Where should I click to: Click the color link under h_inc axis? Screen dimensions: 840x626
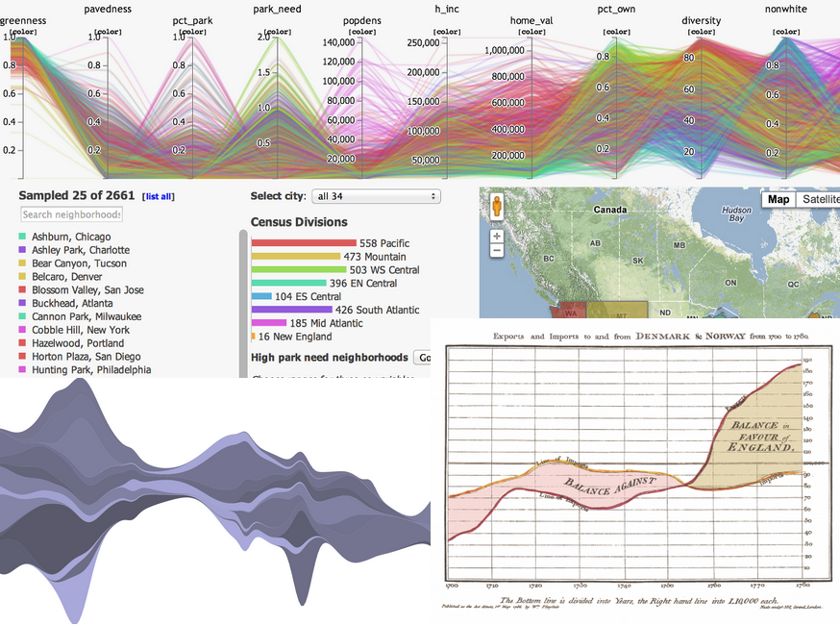(x=447, y=32)
